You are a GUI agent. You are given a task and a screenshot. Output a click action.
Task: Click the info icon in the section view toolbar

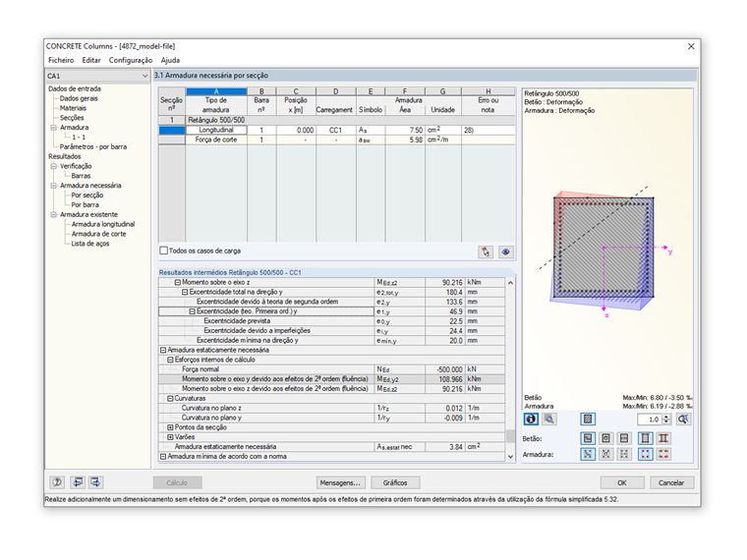point(531,420)
